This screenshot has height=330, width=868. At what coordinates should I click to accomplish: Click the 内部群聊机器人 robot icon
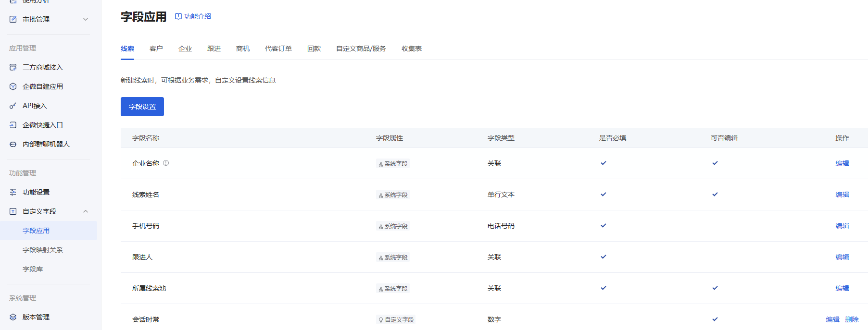pos(13,144)
